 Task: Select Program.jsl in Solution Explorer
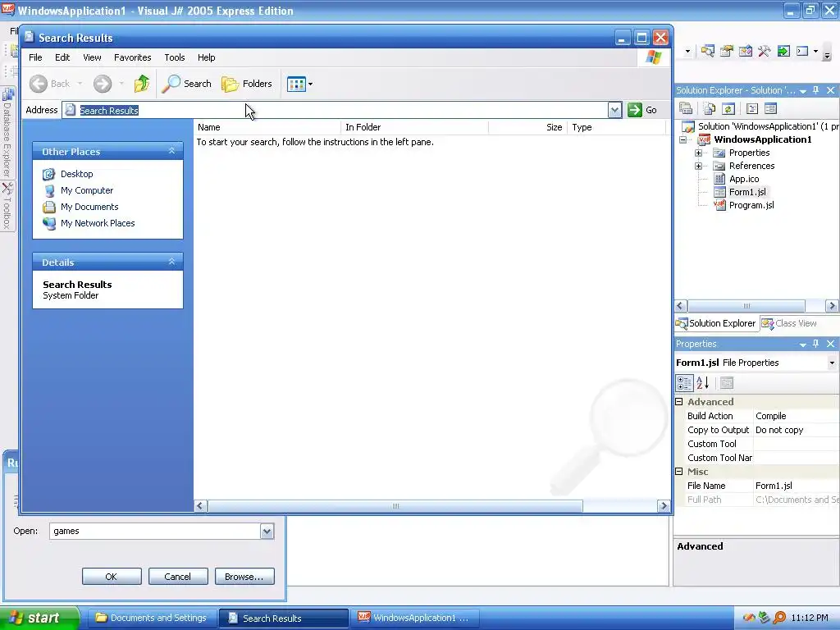click(x=751, y=205)
